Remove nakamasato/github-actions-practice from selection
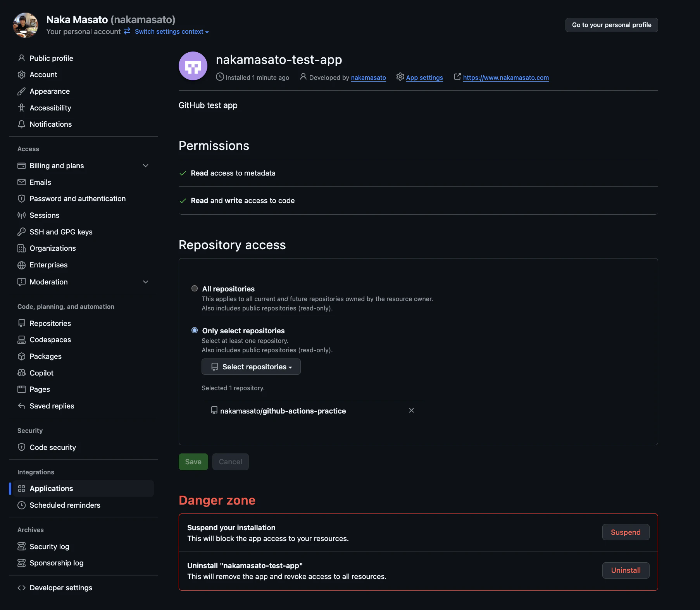This screenshot has width=700, height=610. pyautogui.click(x=412, y=410)
